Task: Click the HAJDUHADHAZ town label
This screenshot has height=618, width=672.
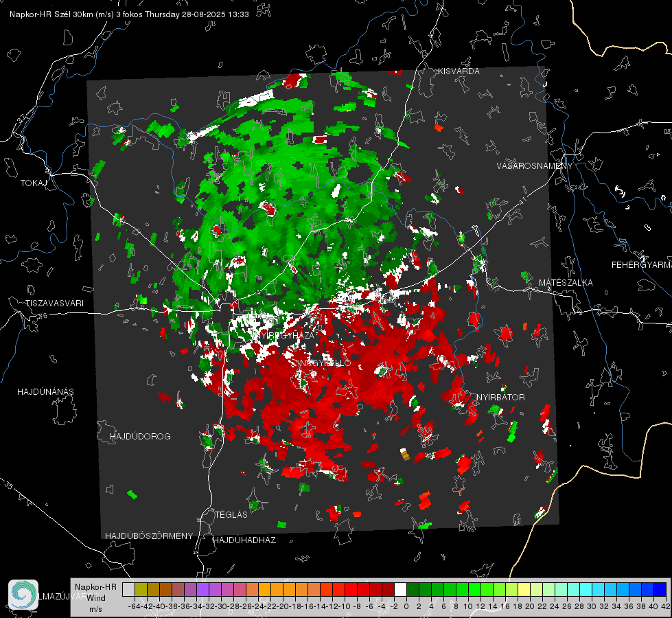Action: (244, 540)
